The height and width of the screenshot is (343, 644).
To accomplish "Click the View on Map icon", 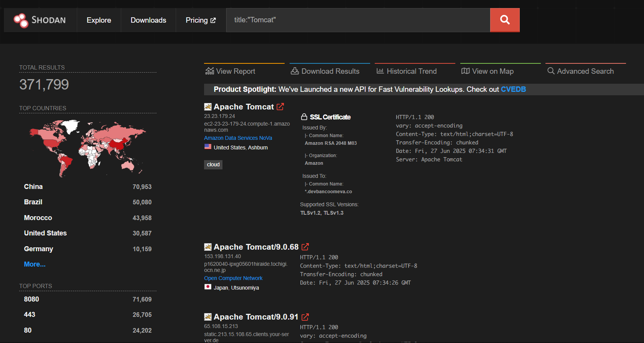I will 465,71.
